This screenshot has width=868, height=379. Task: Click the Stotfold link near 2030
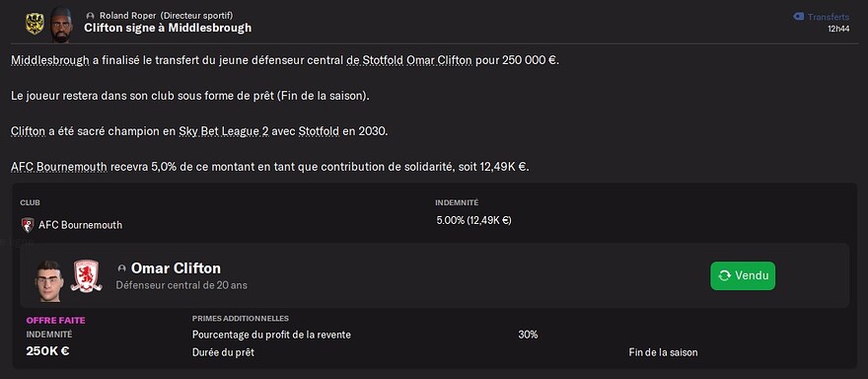(x=319, y=132)
